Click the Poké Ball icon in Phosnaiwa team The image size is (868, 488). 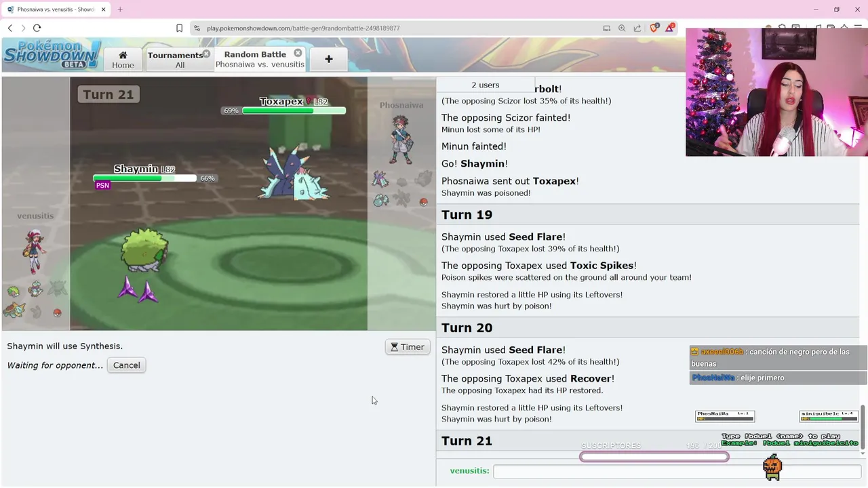coord(424,201)
